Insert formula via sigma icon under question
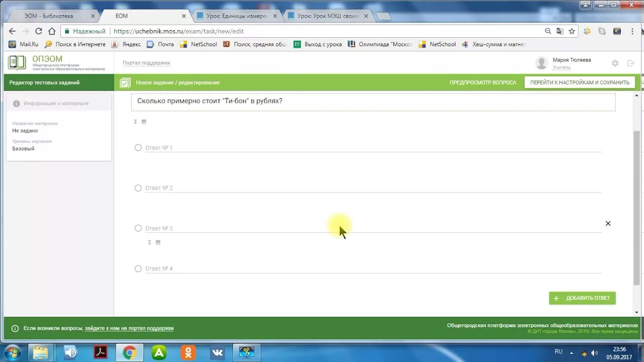The image size is (644, 362). pos(135,122)
